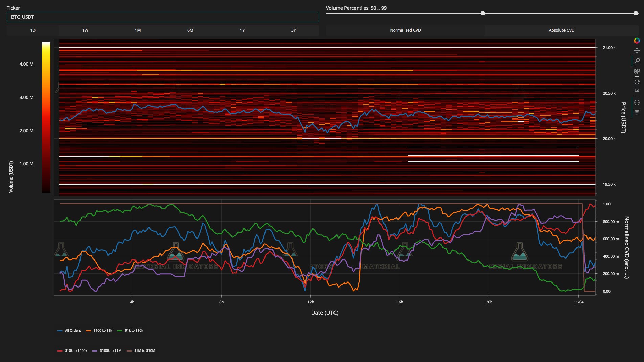Select the Pan tool
644x362 pixels.
[x=637, y=51]
